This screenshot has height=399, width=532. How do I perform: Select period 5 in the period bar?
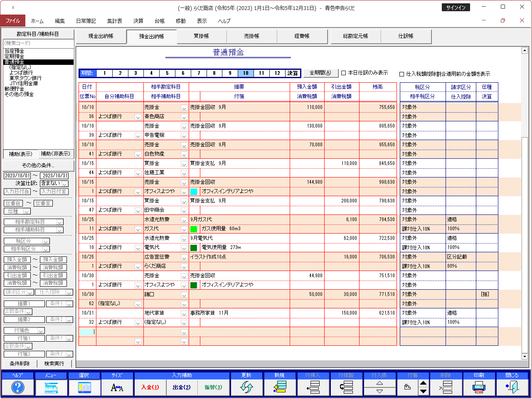[167, 73]
